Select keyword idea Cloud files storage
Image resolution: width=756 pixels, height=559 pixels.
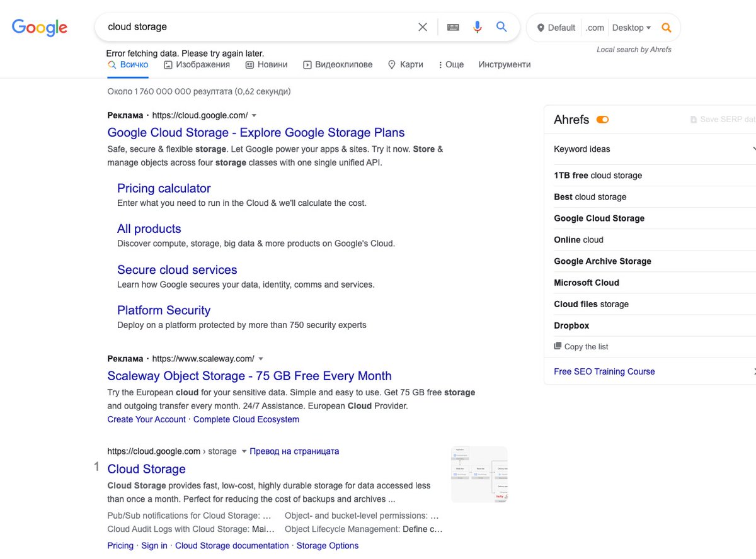591,304
